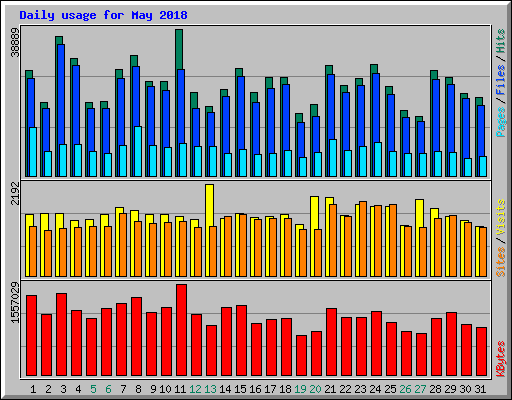
Task: Click day label 23
Action: tap(360, 389)
